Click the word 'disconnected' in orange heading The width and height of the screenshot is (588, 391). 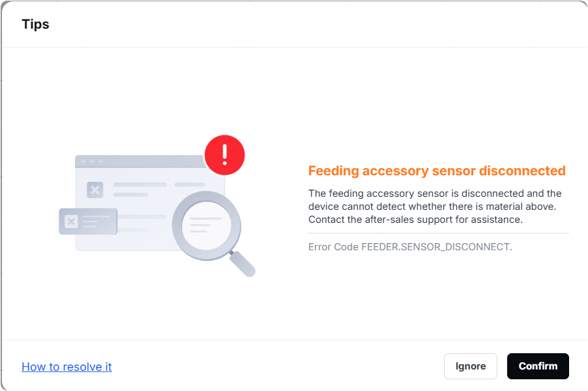522,171
